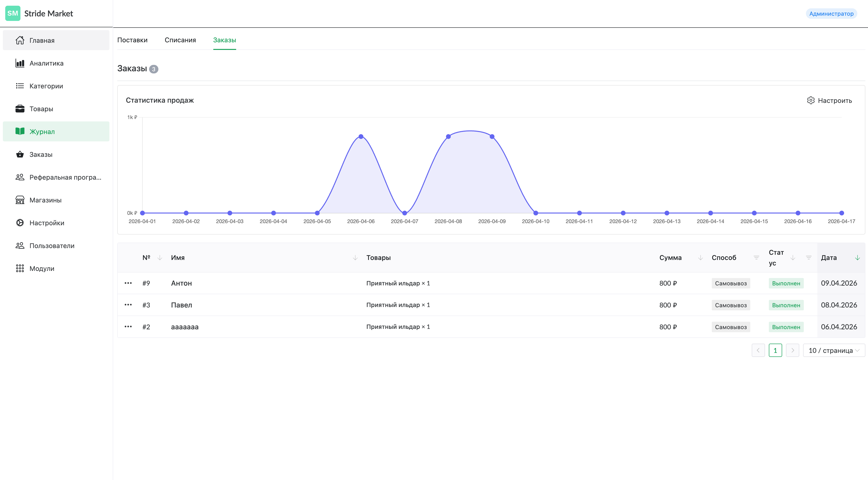Go to next pagination page arrow
This screenshot has width=868, height=480.
click(792, 350)
